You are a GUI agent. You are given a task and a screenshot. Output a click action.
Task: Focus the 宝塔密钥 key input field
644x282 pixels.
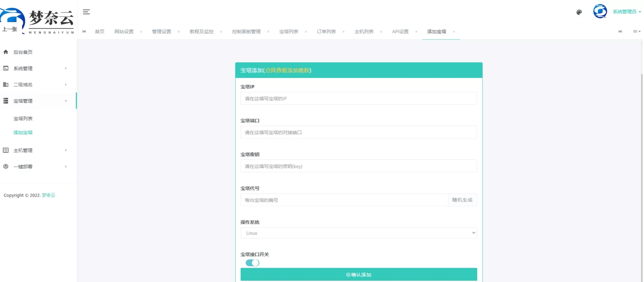pos(359,166)
